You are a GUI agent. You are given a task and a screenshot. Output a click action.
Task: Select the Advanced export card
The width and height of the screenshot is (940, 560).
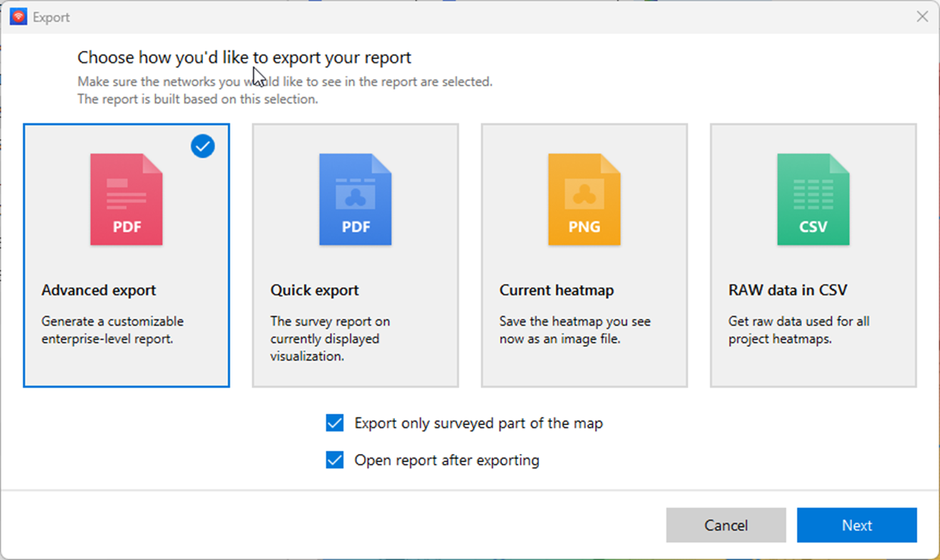[126, 255]
